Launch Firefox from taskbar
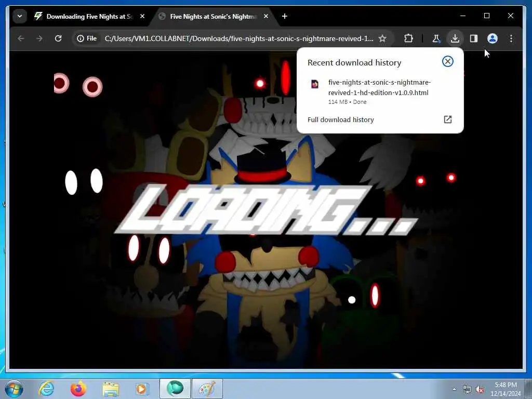Image resolution: width=532 pixels, height=399 pixels. [78, 389]
